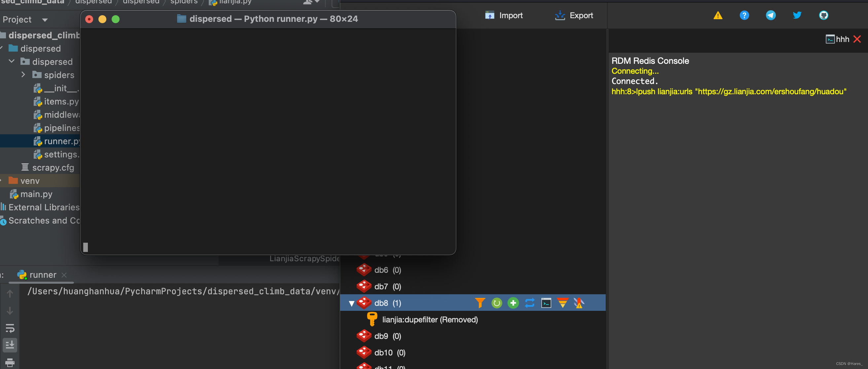Reload db8 keys with green refresh icon
This screenshot has width=868, height=369.
pos(496,303)
